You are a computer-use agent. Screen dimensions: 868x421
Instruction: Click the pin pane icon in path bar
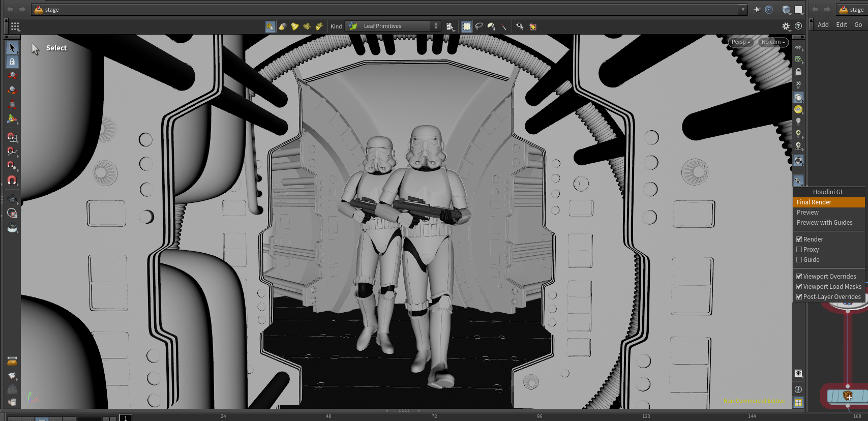click(x=757, y=10)
